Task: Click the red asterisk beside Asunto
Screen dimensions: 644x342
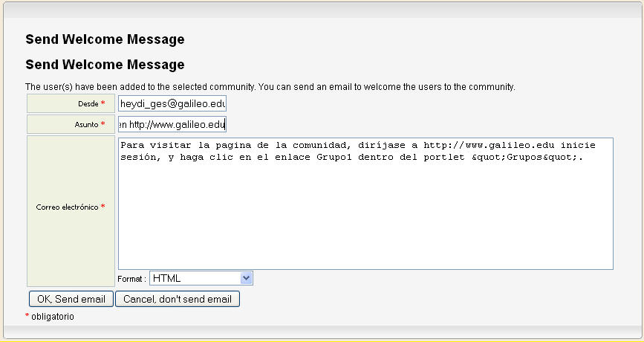Action: [103, 124]
